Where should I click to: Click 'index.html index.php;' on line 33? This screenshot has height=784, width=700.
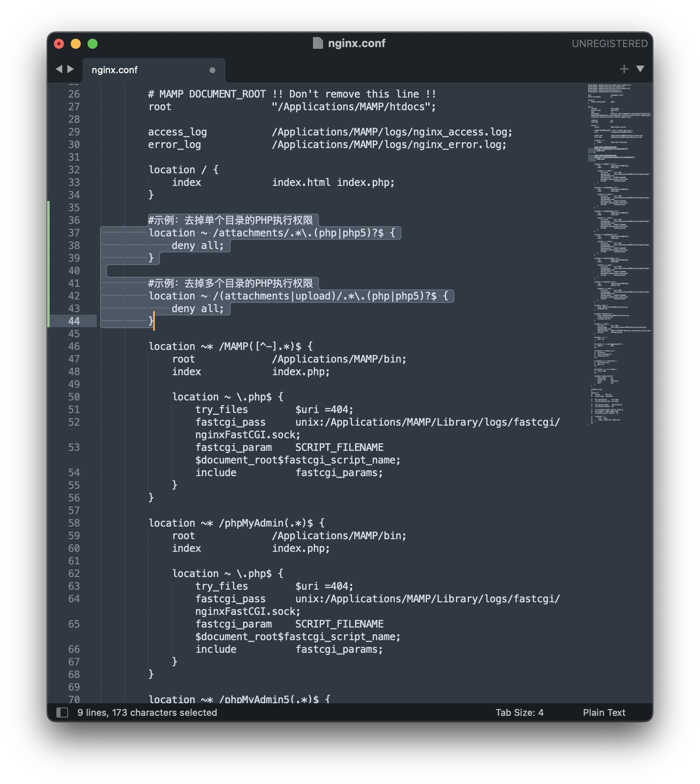tap(333, 183)
